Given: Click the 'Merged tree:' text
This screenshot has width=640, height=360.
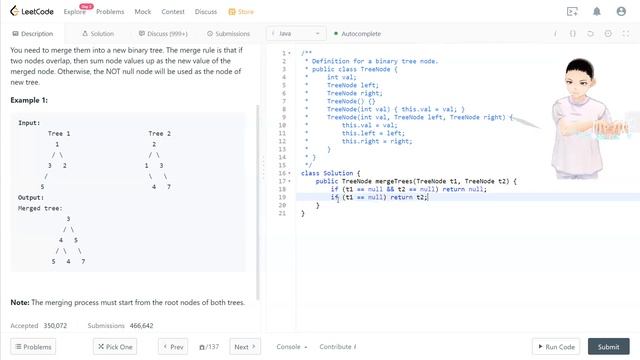Looking at the screenshot, I should click(x=40, y=208).
